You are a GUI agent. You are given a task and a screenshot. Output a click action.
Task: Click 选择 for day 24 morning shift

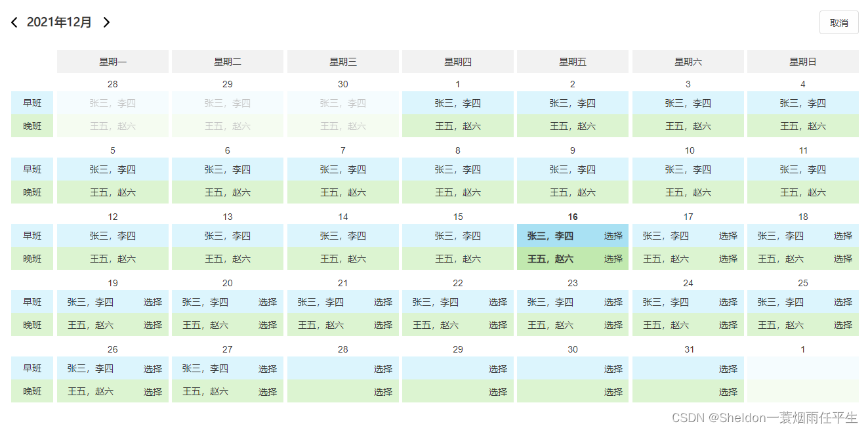click(x=728, y=302)
